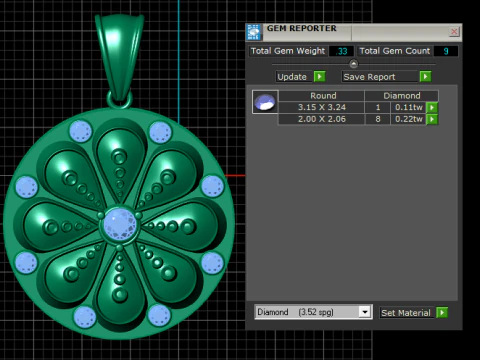Click the count cell showing 8
Viewport: 480px width, 360px height.
[x=378, y=119]
